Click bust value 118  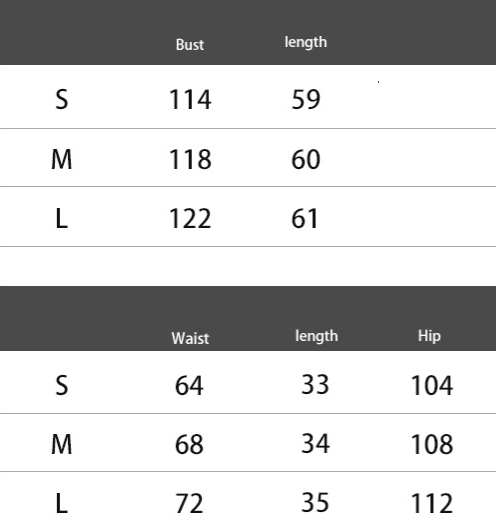click(190, 159)
